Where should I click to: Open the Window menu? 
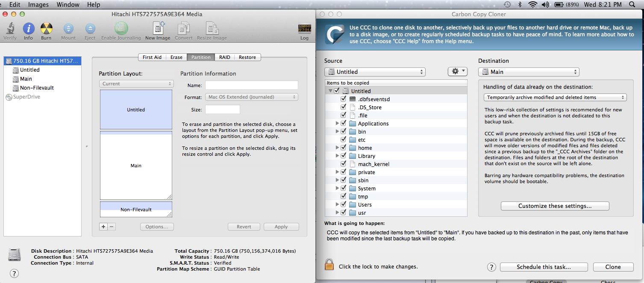pos(68,5)
